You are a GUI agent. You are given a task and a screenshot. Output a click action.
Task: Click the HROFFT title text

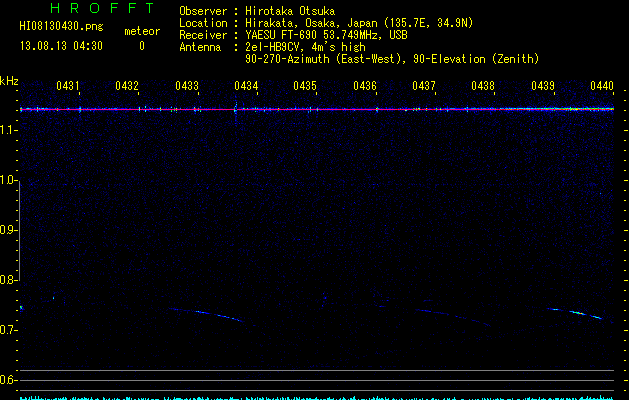[x=103, y=8]
